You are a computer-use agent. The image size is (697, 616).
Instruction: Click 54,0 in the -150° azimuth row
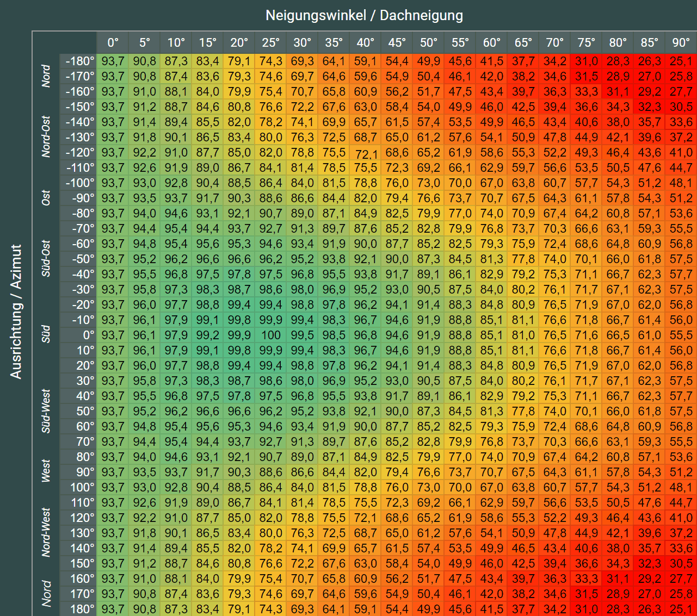click(x=429, y=107)
